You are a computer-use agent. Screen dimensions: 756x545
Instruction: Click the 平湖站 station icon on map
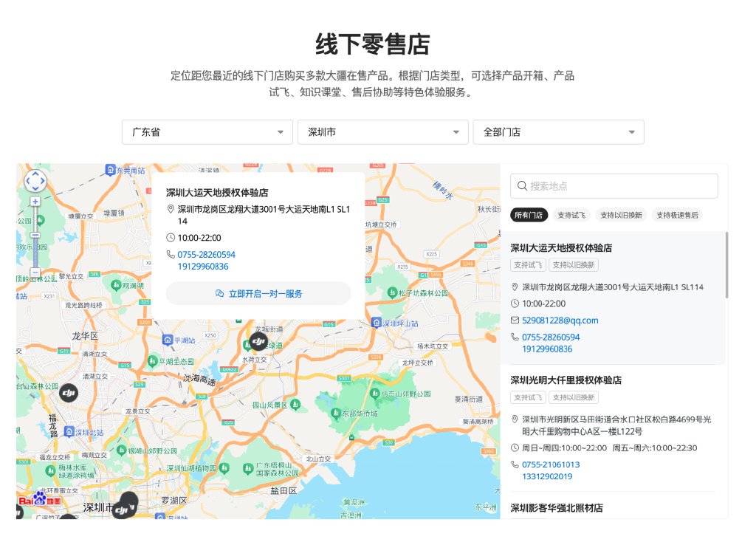168,340
